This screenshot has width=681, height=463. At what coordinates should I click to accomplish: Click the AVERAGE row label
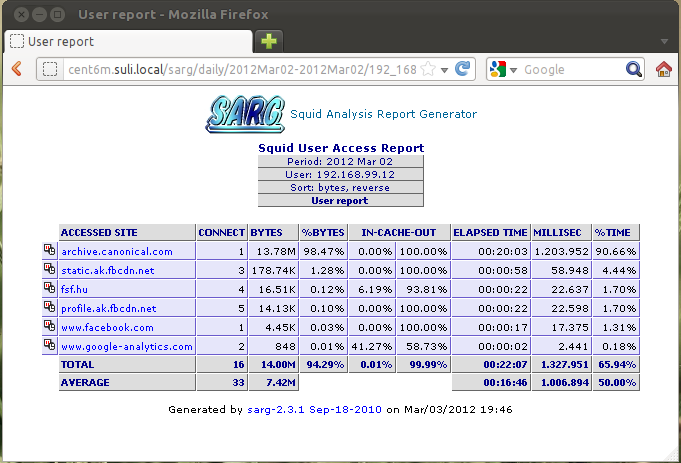point(127,383)
